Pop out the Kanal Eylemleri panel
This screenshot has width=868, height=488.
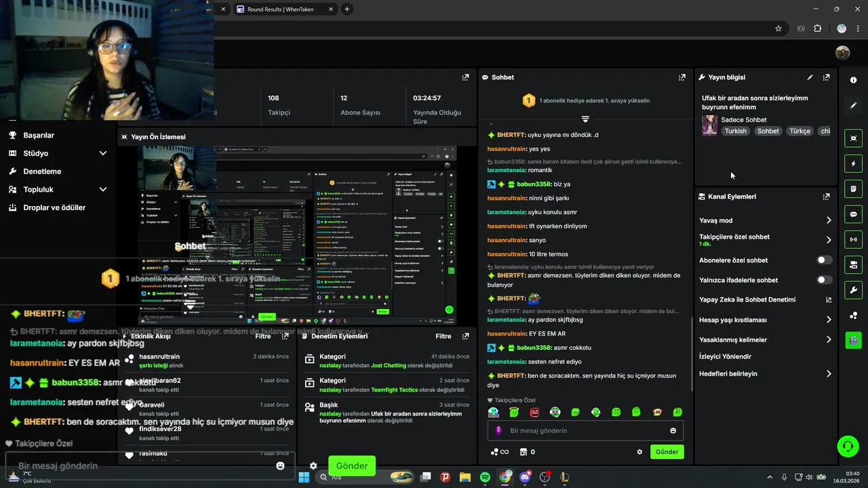(x=826, y=197)
